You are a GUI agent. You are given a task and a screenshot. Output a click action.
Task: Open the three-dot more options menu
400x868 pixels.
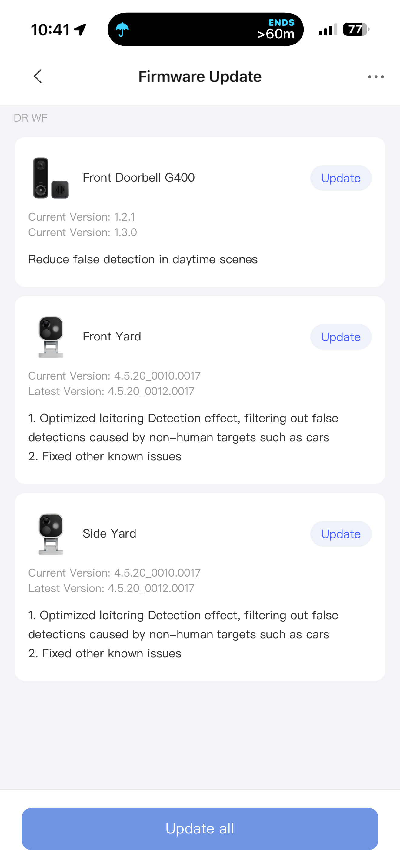click(376, 77)
